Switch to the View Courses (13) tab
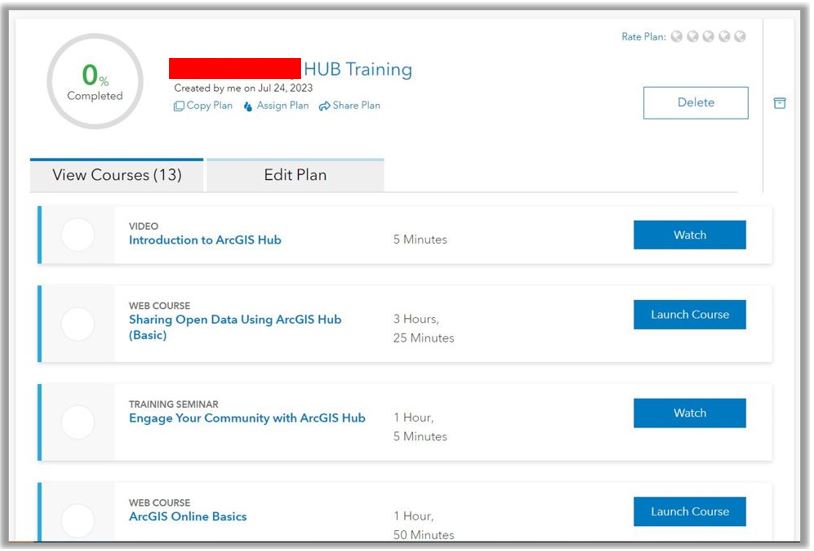 (x=117, y=175)
